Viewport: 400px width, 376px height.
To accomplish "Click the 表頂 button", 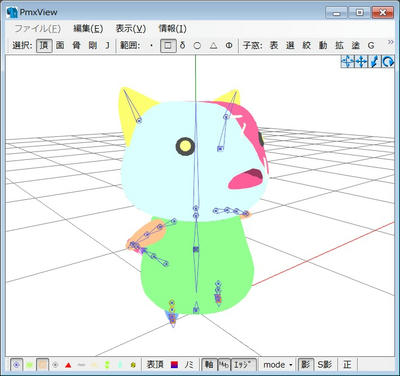I will point(155,365).
